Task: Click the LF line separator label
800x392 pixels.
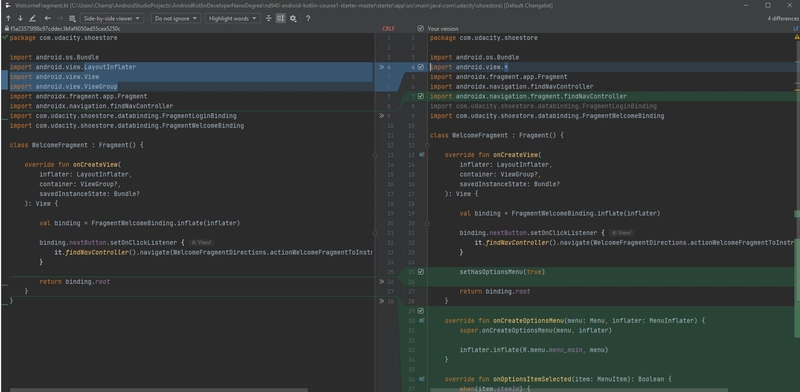Action: [x=796, y=29]
